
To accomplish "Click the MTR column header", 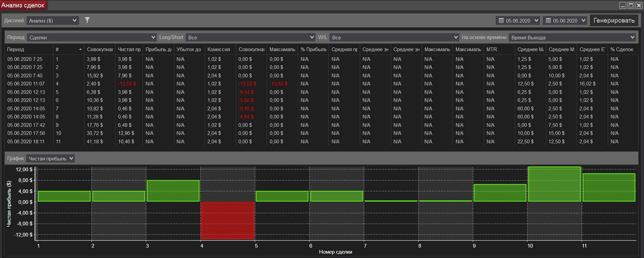I will [499, 49].
